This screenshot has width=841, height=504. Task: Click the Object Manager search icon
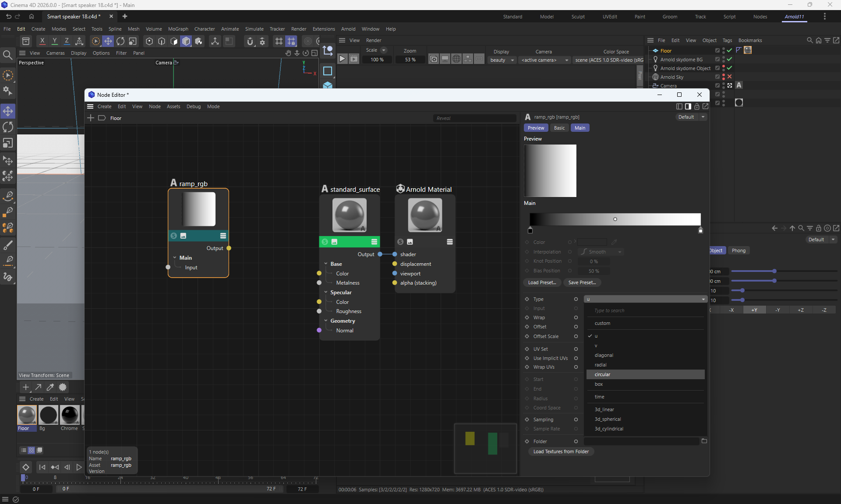[809, 40]
